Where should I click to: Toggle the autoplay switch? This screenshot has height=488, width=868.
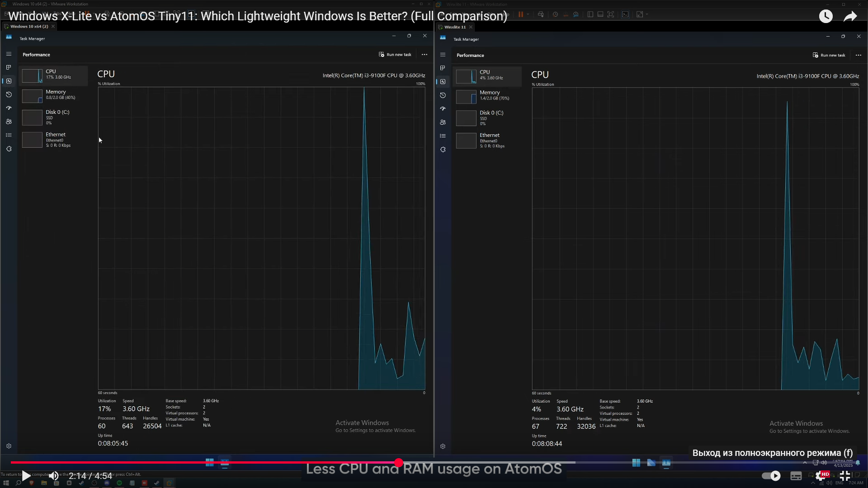pyautogui.click(x=771, y=475)
